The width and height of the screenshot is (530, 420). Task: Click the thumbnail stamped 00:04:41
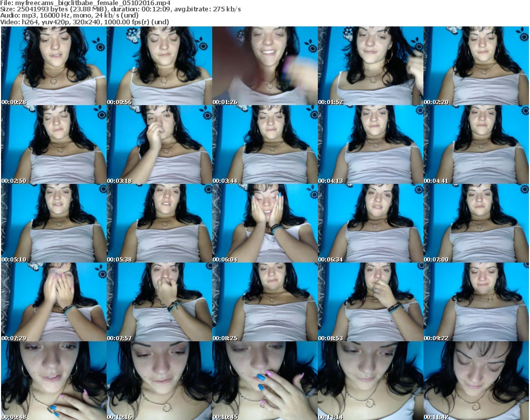pos(476,144)
